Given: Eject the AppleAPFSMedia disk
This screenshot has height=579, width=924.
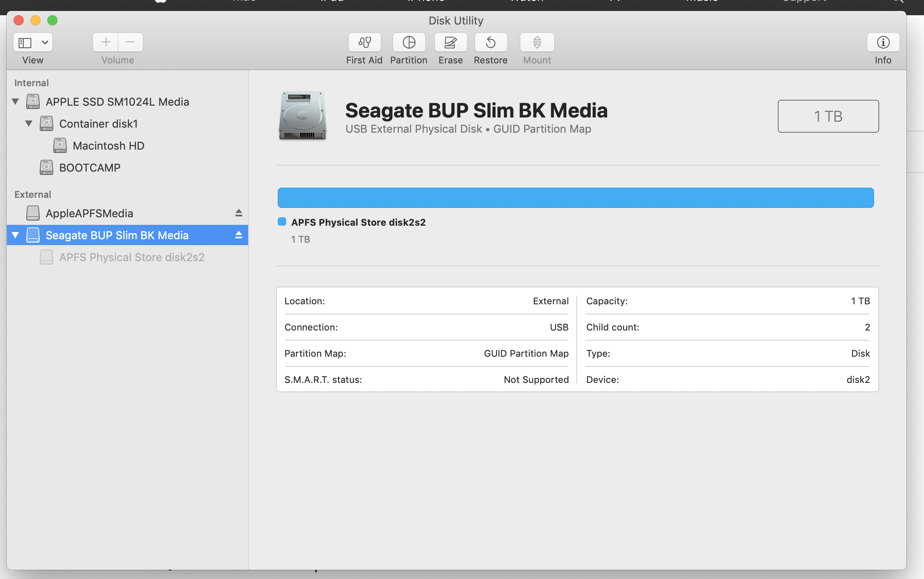Looking at the screenshot, I should click(239, 213).
